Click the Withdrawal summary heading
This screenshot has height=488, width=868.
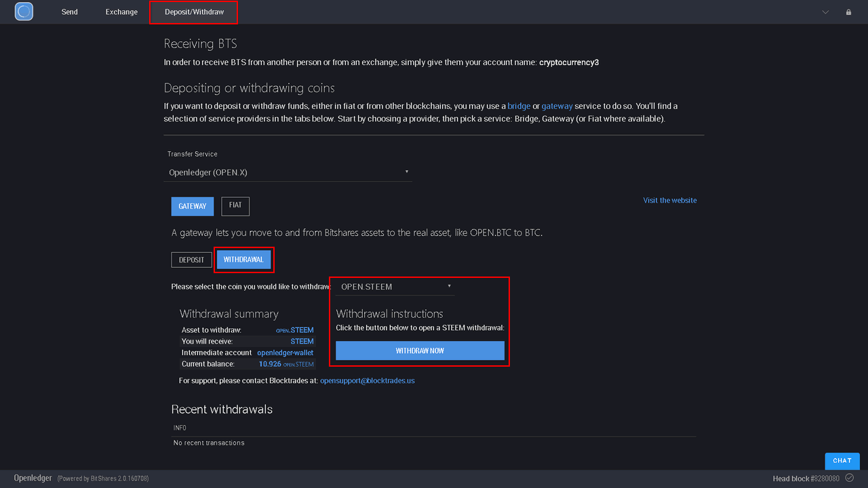[229, 314]
